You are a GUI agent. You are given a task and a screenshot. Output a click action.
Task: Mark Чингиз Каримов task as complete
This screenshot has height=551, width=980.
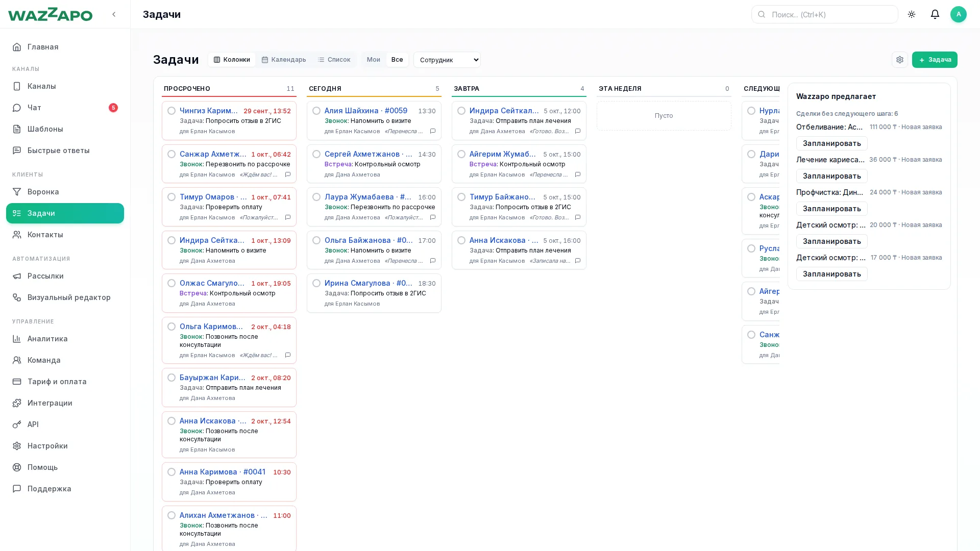pyautogui.click(x=171, y=111)
